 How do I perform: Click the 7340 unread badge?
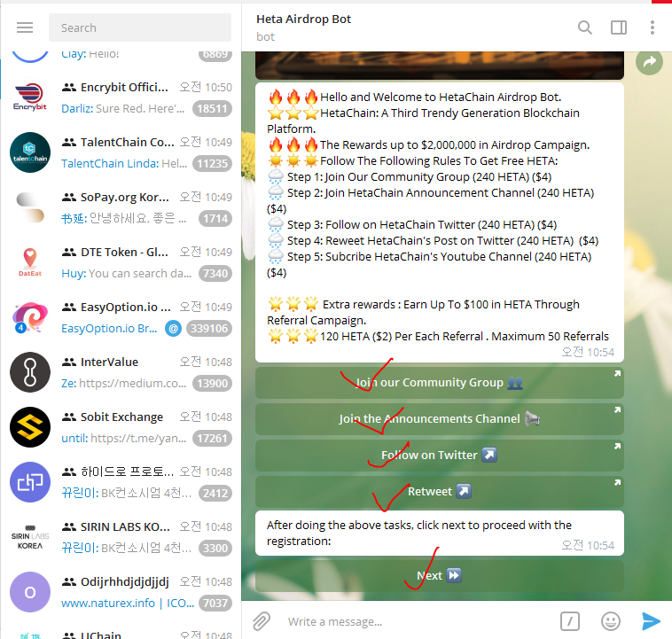coord(215,274)
